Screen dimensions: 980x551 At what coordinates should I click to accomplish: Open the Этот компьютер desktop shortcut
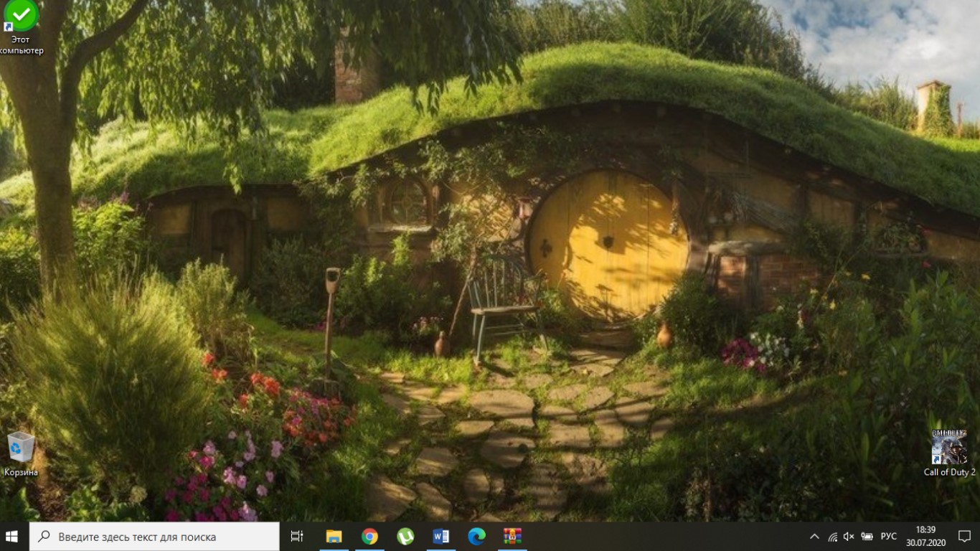pos(21,27)
